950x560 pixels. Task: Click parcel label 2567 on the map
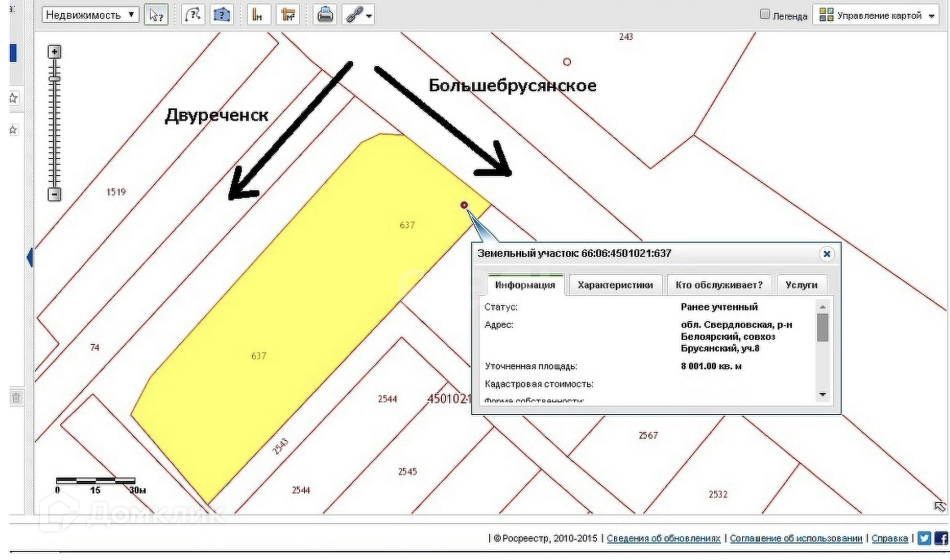pyautogui.click(x=648, y=435)
